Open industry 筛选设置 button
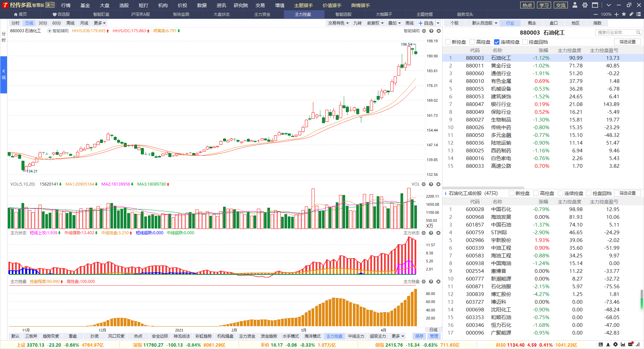Viewport: 644px width, 349px height. 628,42
